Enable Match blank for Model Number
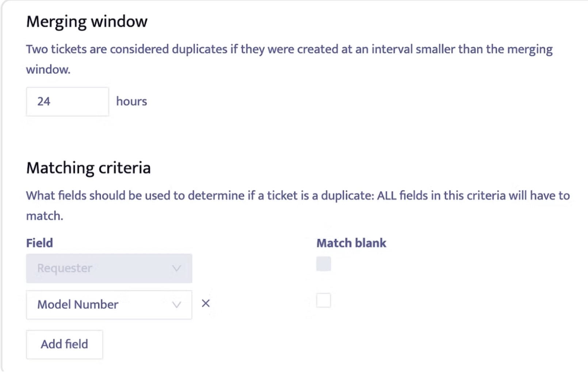Image resolution: width=588 pixels, height=374 pixels. click(324, 301)
